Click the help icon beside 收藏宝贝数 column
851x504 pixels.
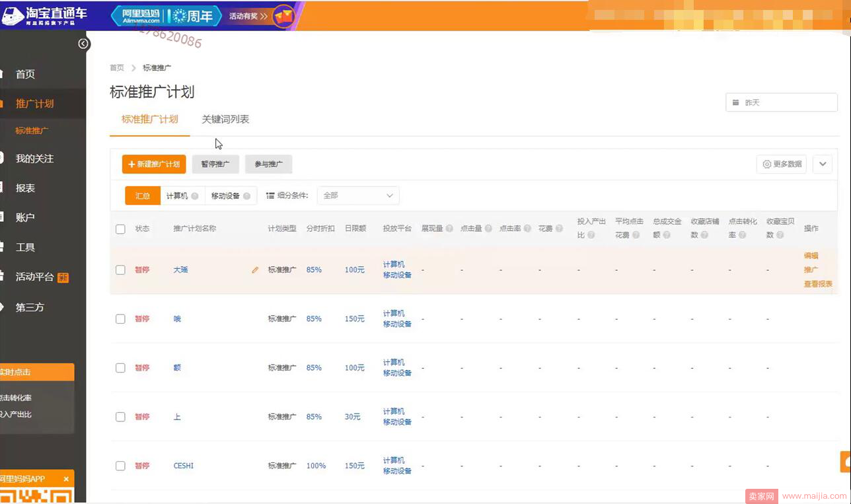[x=780, y=235]
